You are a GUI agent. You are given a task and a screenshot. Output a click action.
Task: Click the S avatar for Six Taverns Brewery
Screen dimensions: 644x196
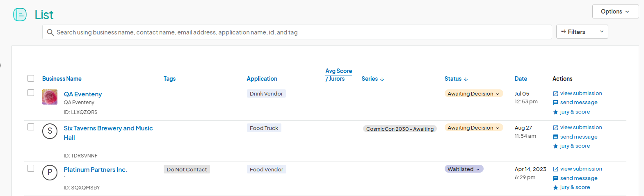coord(50,131)
